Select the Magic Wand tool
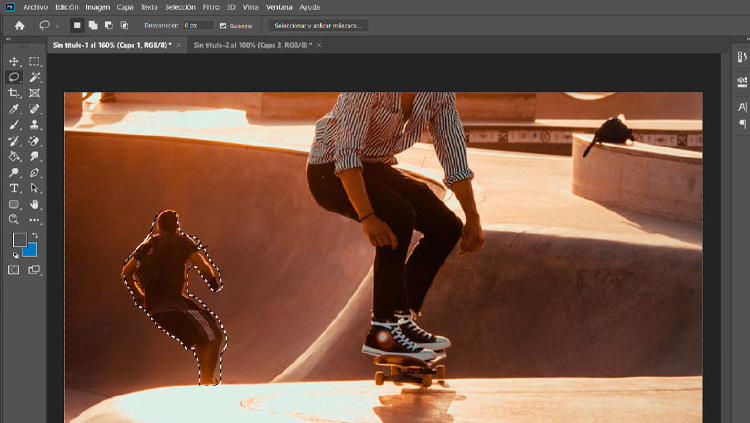Screen dimensions: 750x423 [x=34, y=77]
